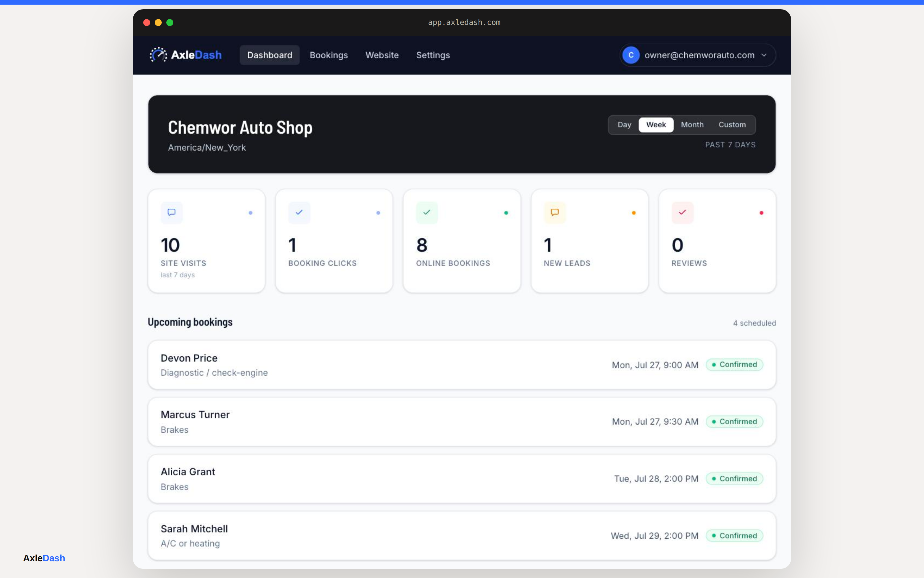Open the Website nav tab
The height and width of the screenshot is (578, 924).
tap(382, 55)
